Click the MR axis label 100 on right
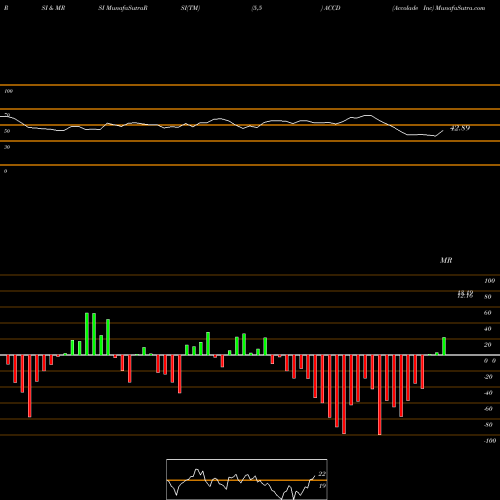This screenshot has height=500, width=500. [489, 281]
